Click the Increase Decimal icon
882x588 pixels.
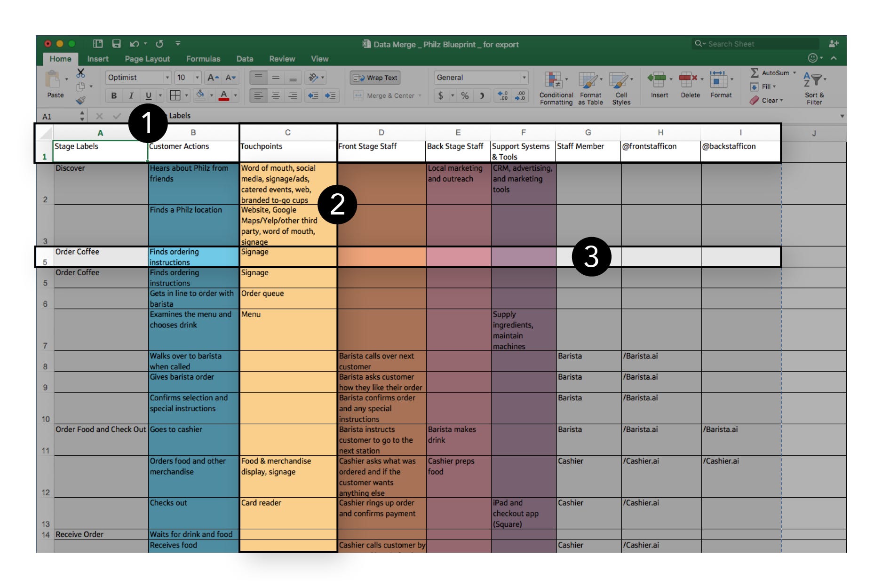pyautogui.click(x=502, y=96)
